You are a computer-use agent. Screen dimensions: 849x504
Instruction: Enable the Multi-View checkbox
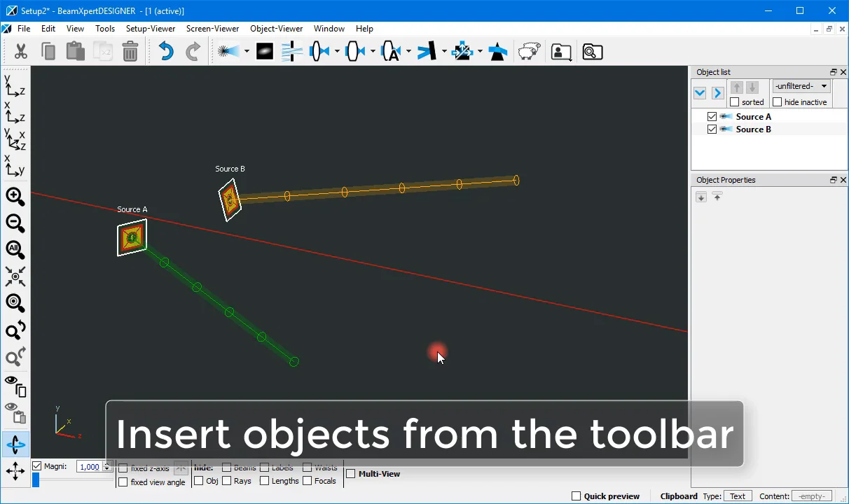click(x=351, y=474)
